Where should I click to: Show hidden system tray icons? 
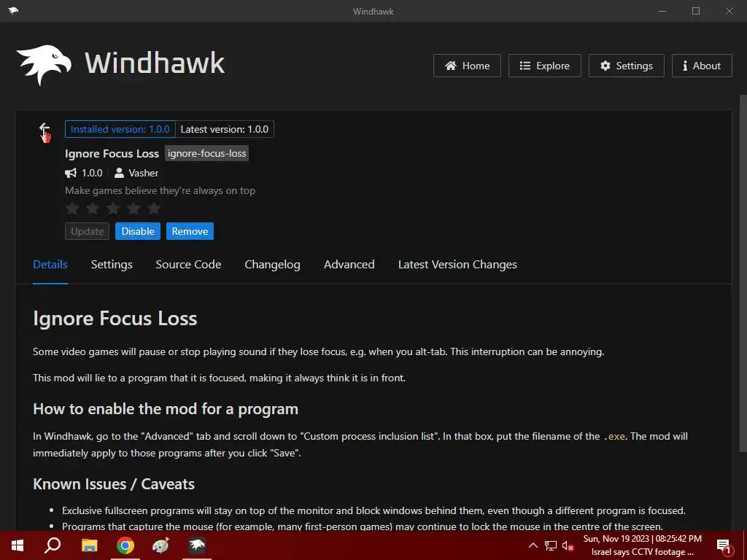[533, 545]
